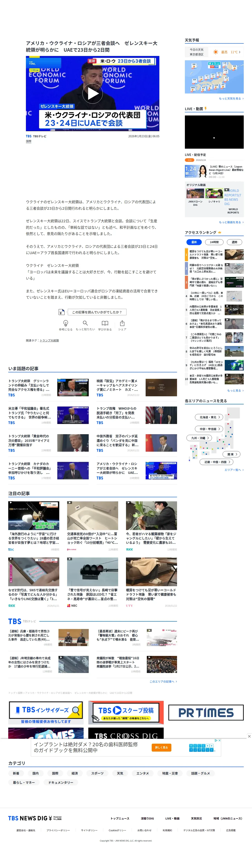Switch ranking to 週間 tab

coord(234,242)
